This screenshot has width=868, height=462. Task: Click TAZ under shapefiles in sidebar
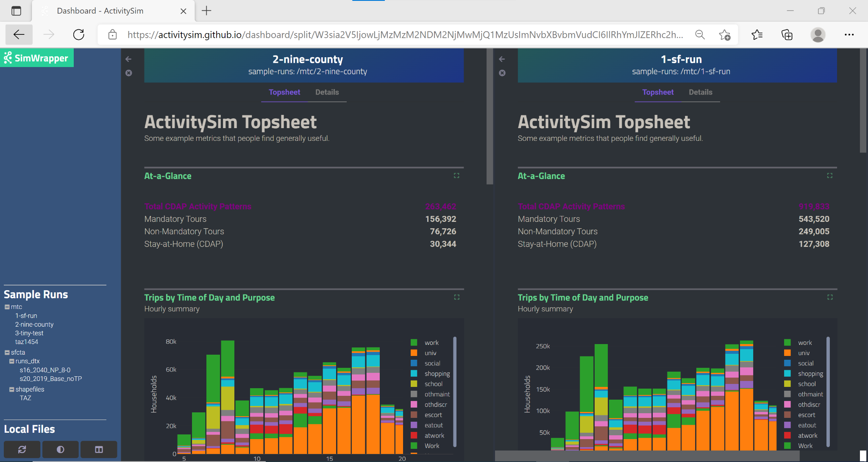pos(25,398)
